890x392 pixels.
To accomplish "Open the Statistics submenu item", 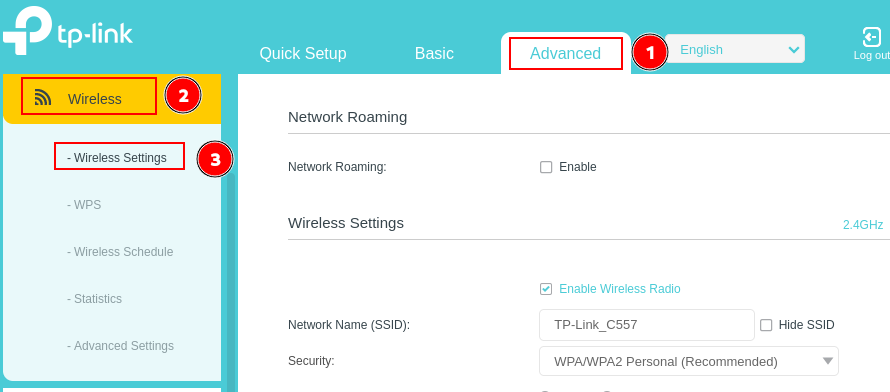I will pyautogui.click(x=94, y=298).
